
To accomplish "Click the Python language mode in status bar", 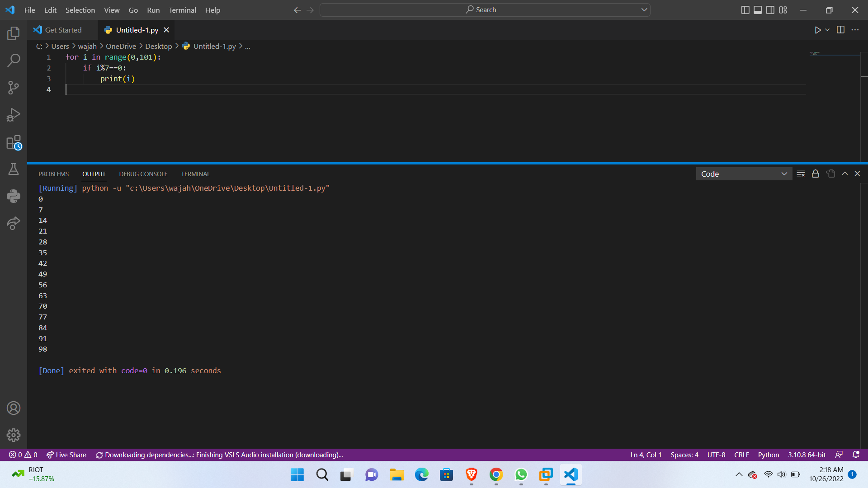I will (x=768, y=455).
